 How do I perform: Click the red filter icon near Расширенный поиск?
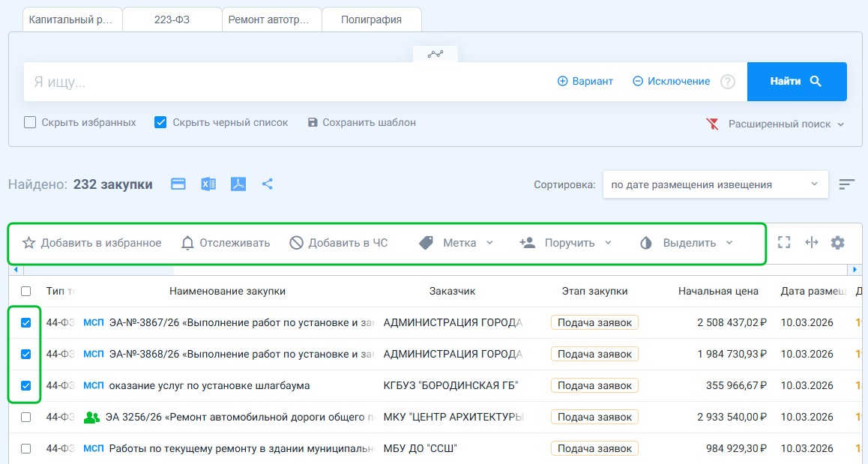(712, 124)
